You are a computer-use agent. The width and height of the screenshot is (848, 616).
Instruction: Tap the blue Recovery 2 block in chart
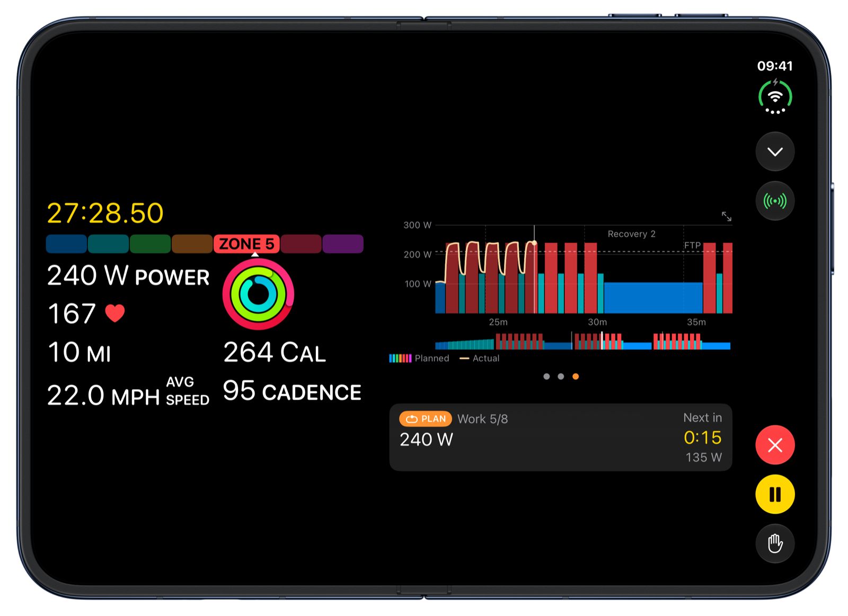[x=653, y=297]
